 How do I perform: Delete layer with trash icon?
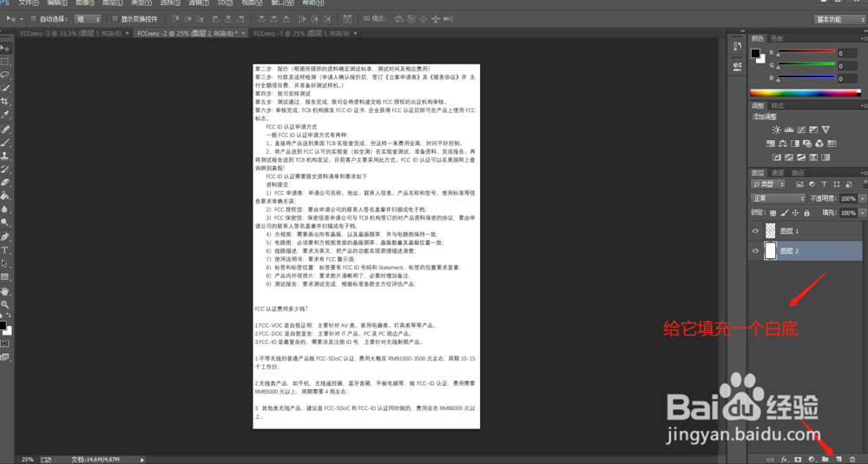coord(852,460)
